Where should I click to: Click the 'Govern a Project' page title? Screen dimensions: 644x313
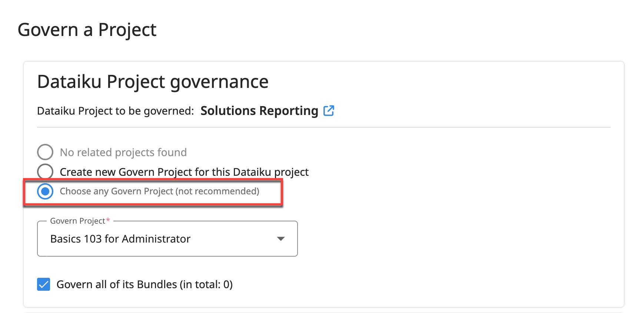tap(87, 30)
